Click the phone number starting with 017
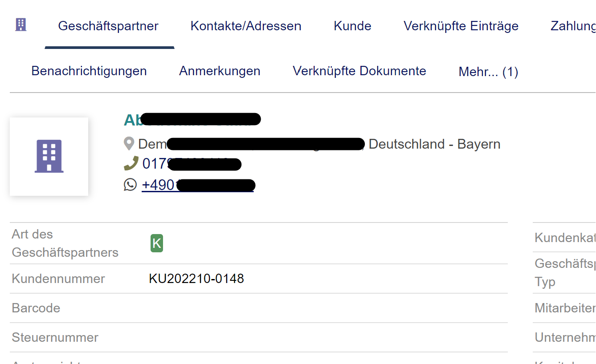Screen dimensions: 596x364 coord(192,164)
